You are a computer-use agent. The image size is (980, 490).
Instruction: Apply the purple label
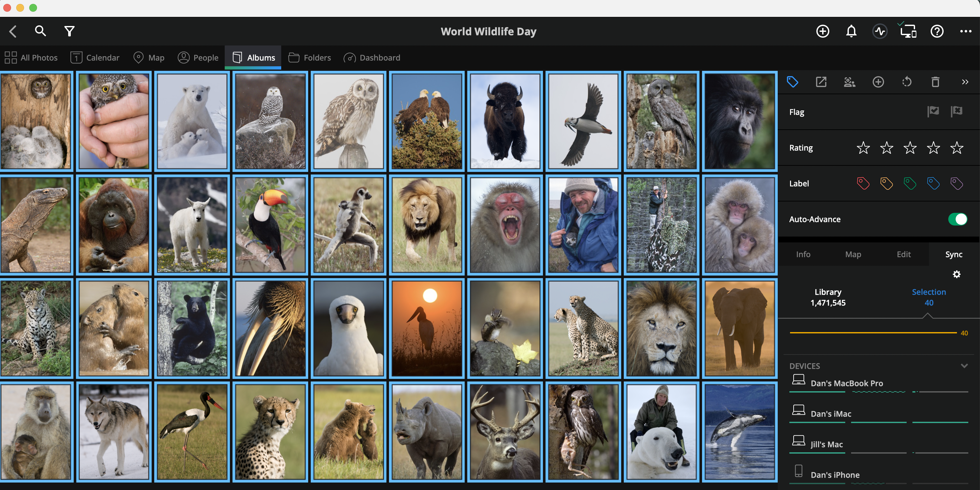[x=956, y=184]
